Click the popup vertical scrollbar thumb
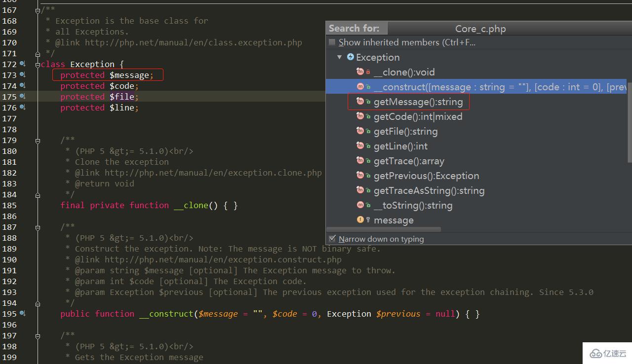632x364 pixels. 630,122
